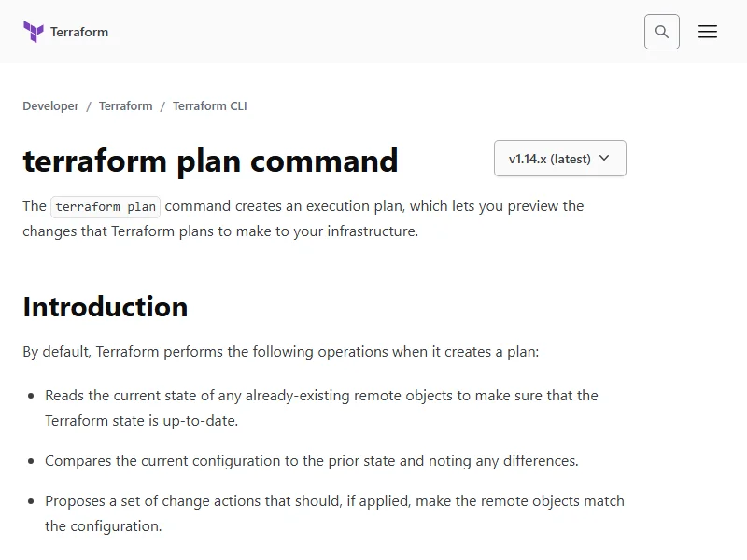Click the "Reads the current state" bullet text
The image size is (747, 560).
click(x=321, y=396)
